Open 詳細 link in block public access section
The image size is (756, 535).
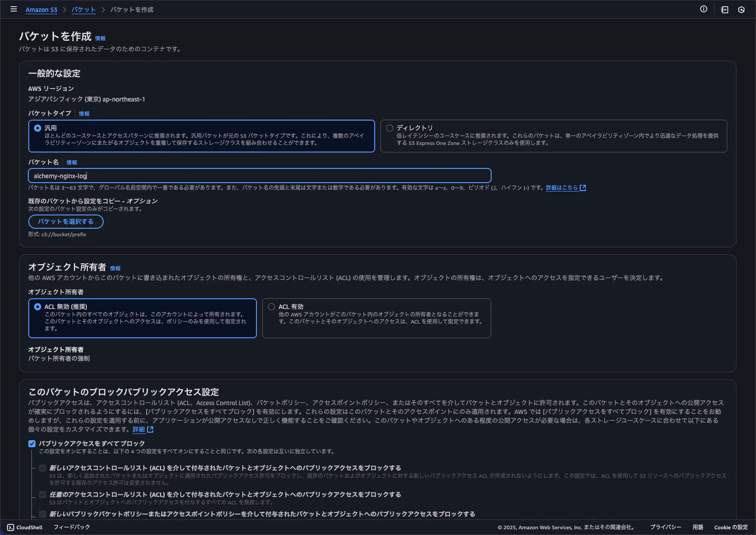pyautogui.click(x=139, y=430)
